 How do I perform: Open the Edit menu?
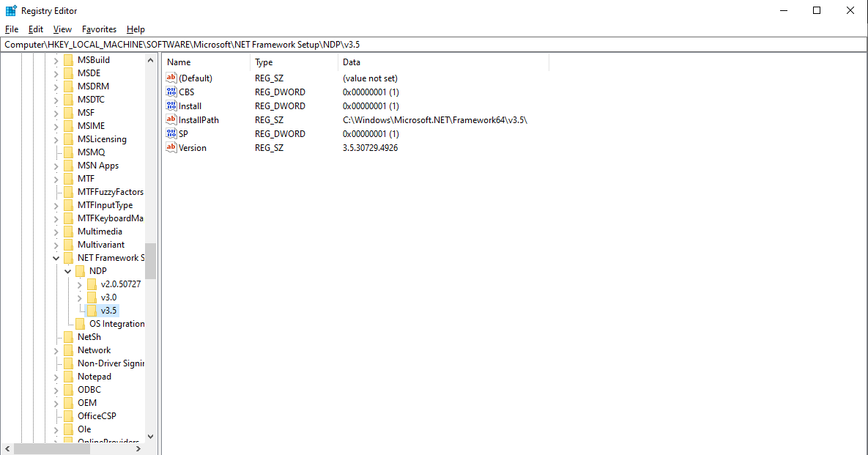click(35, 29)
